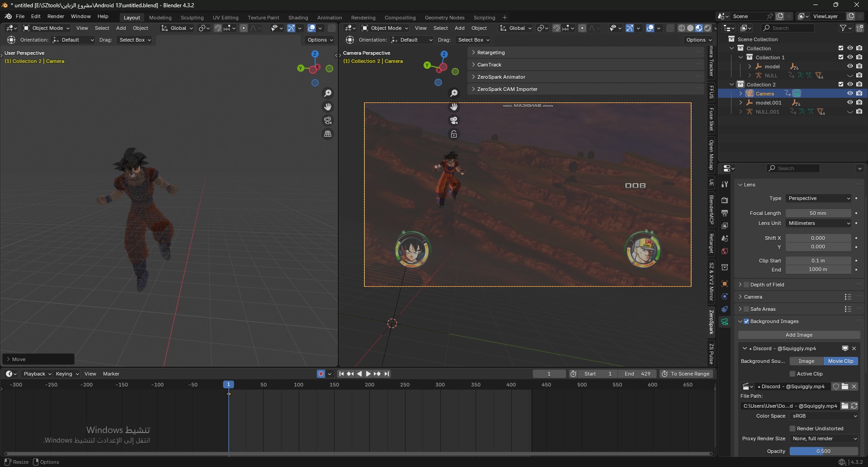The height and width of the screenshot is (467, 868).
Task: Open the Collection properties tab
Action: pos(725,267)
